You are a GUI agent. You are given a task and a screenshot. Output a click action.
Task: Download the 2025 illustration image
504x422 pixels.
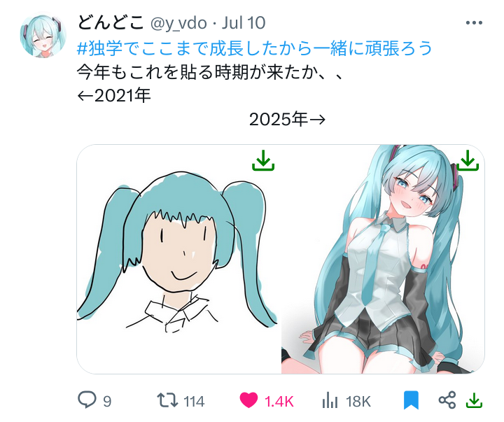pos(468,160)
